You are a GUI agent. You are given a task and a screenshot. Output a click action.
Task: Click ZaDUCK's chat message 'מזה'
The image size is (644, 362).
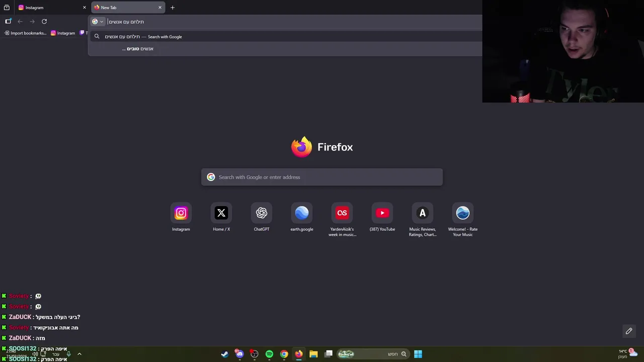coord(40,338)
